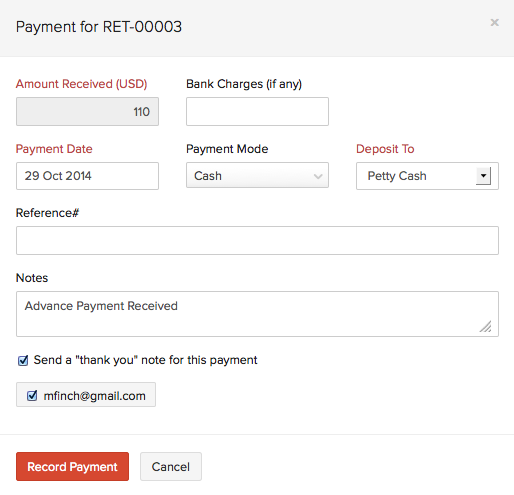
Task: Click the Payment for RET-00003 title text
Action: (99, 27)
